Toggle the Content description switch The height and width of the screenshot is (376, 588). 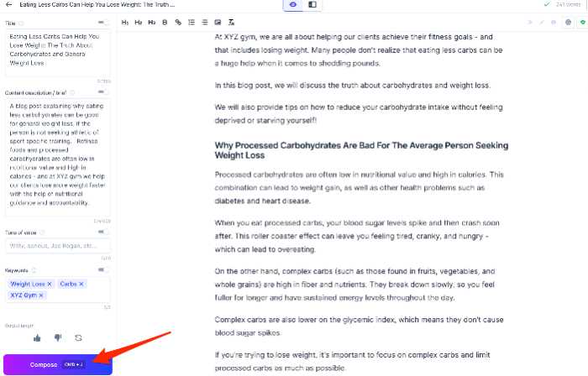pyautogui.click(x=102, y=92)
